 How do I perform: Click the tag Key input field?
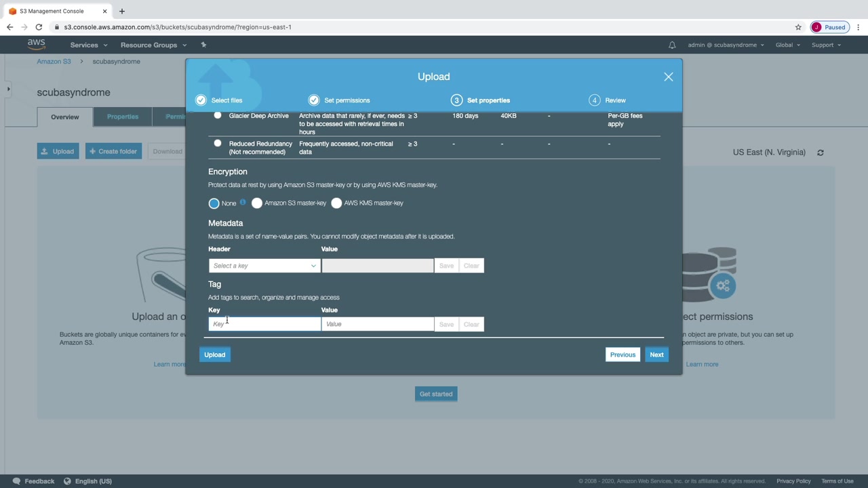click(x=264, y=324)
